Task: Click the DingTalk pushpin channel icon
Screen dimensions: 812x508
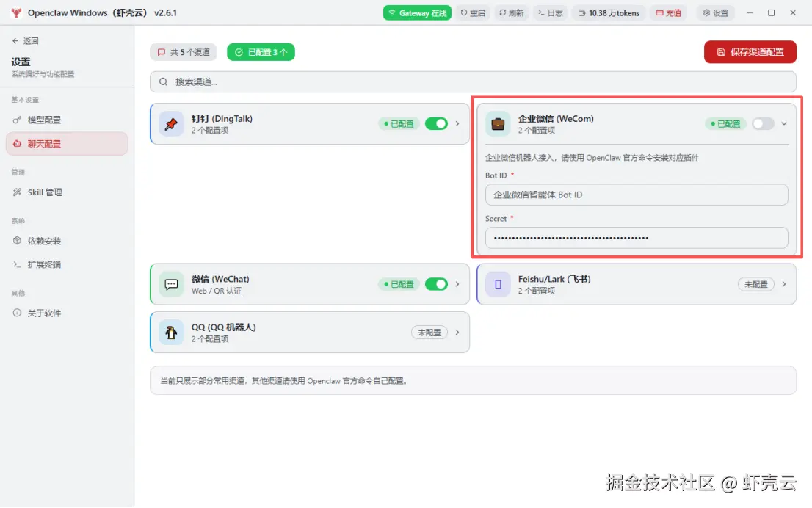Action: pyautogui.click(x=171, y=124)
